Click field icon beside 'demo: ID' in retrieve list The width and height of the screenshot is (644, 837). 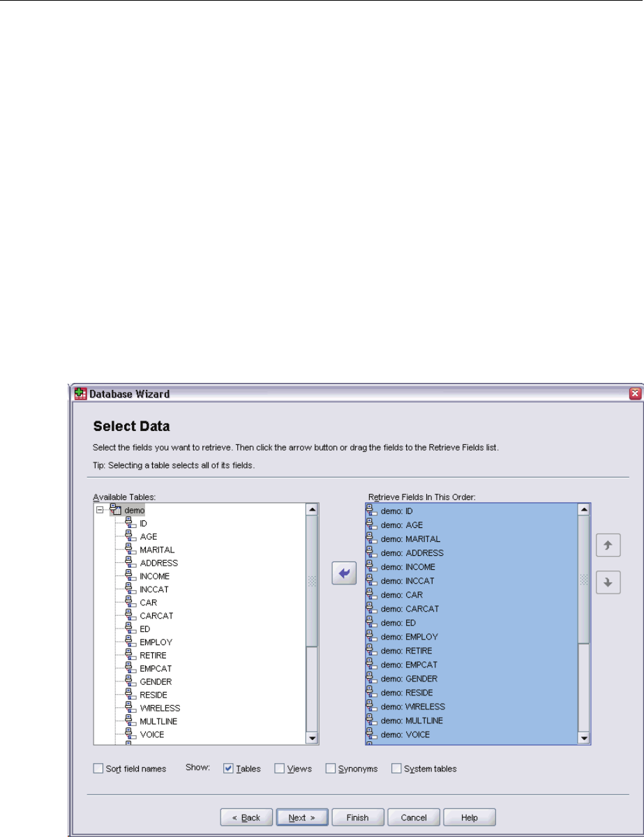(371, 511)
